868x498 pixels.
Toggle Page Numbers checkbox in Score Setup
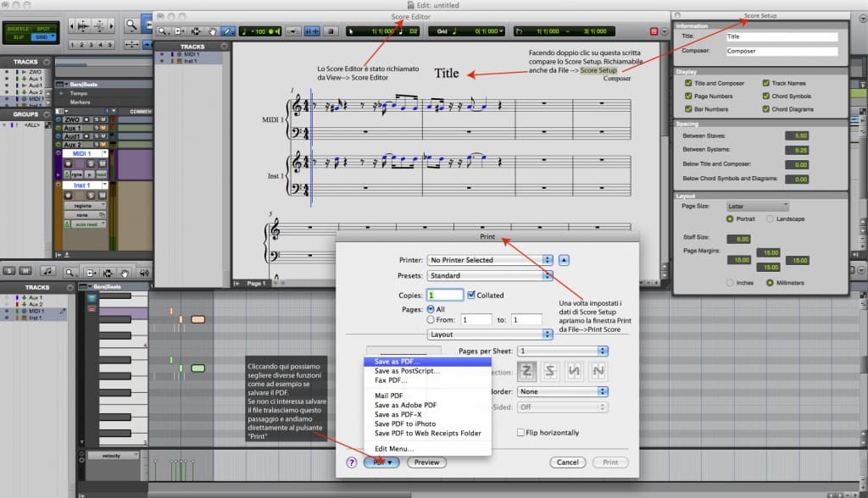(x=688, y=97)
